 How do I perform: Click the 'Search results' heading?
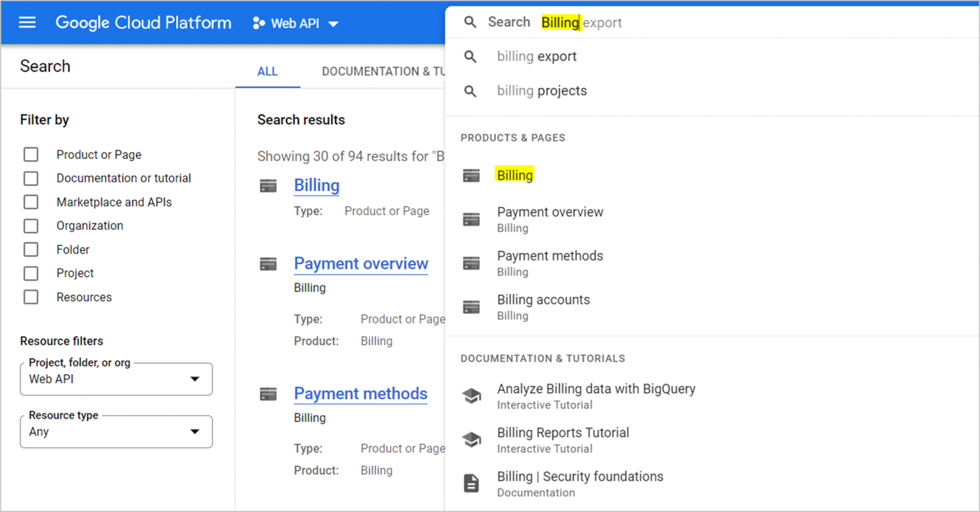tap(301, 120)
